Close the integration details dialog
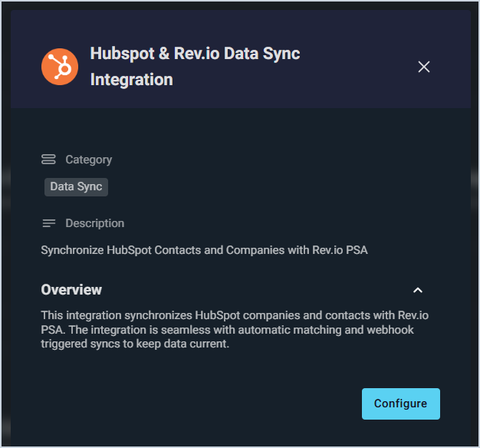 click(423, 67)
